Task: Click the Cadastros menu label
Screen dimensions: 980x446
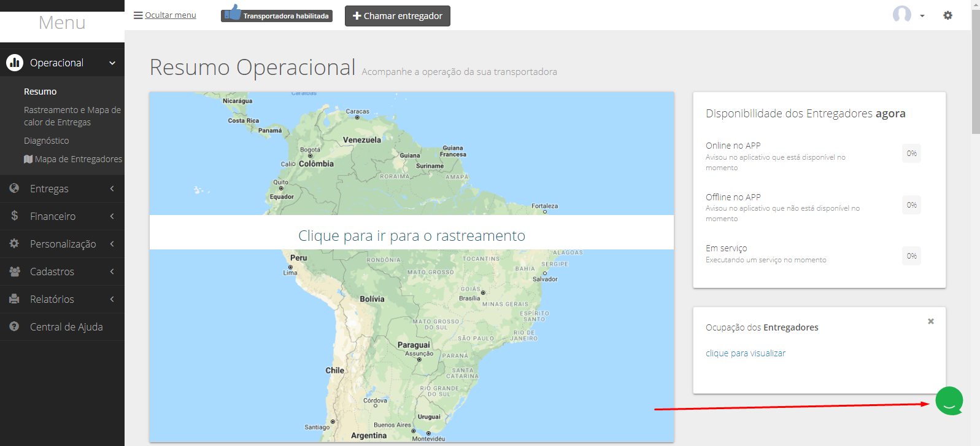Action: click(x=52, y=272)
